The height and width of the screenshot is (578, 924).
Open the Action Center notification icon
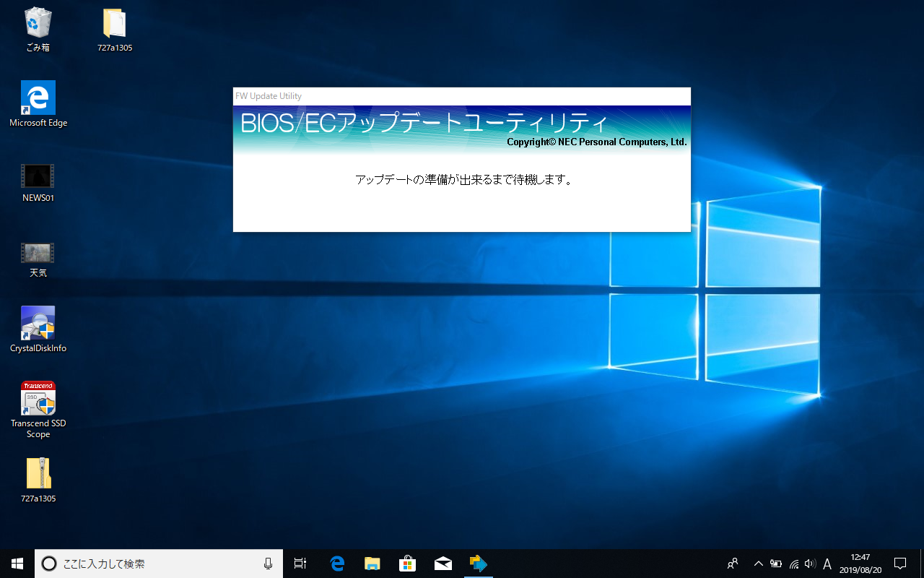click(900, 564)
